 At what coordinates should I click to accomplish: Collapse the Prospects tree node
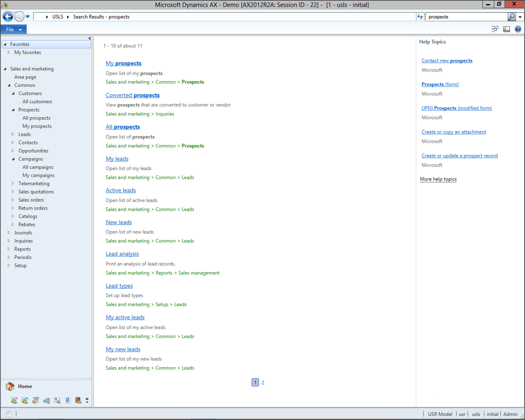[13, 110]
